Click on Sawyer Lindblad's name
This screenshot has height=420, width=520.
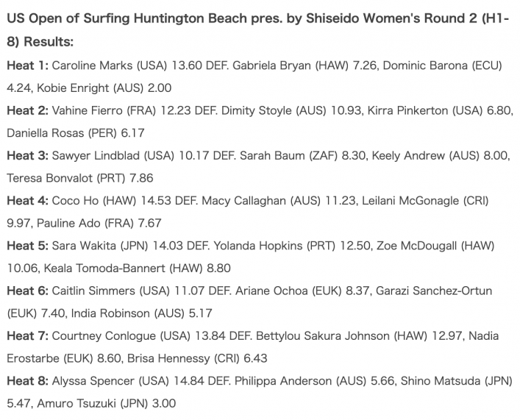[x=96, y=156]
